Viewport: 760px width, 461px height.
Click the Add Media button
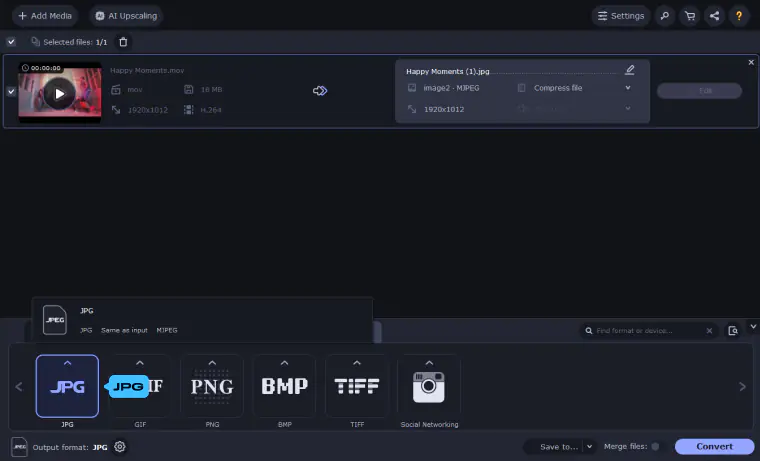click(x=45, y=16)
